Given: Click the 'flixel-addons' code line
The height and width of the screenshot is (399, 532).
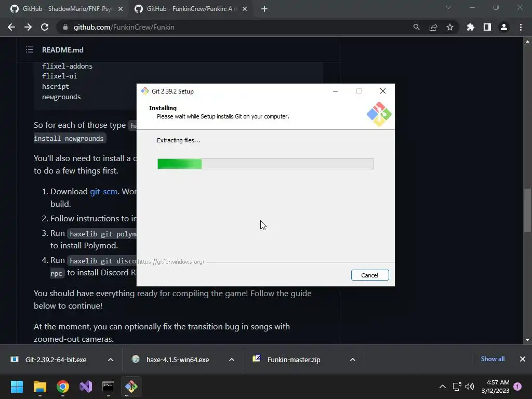Looking at the screenshot, I should [x=67, y=66].
